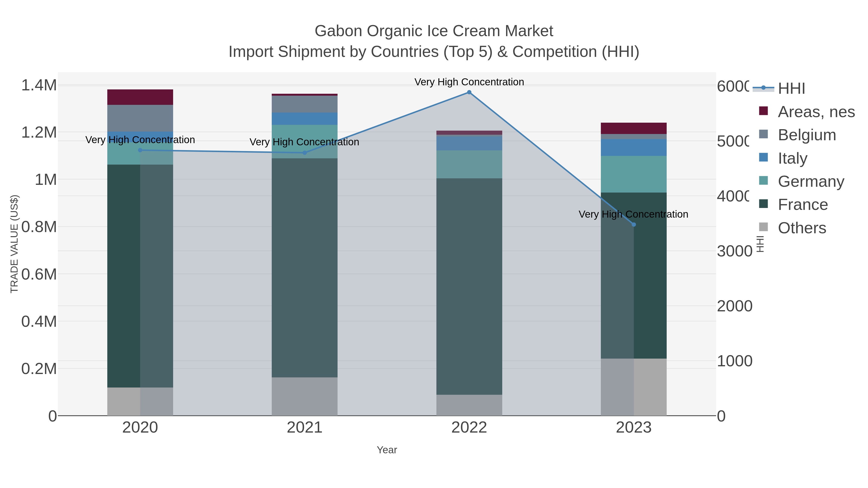868x488 pixels.
Task: Click the 0.8M y-axis tick label
Action: point(39,227)
